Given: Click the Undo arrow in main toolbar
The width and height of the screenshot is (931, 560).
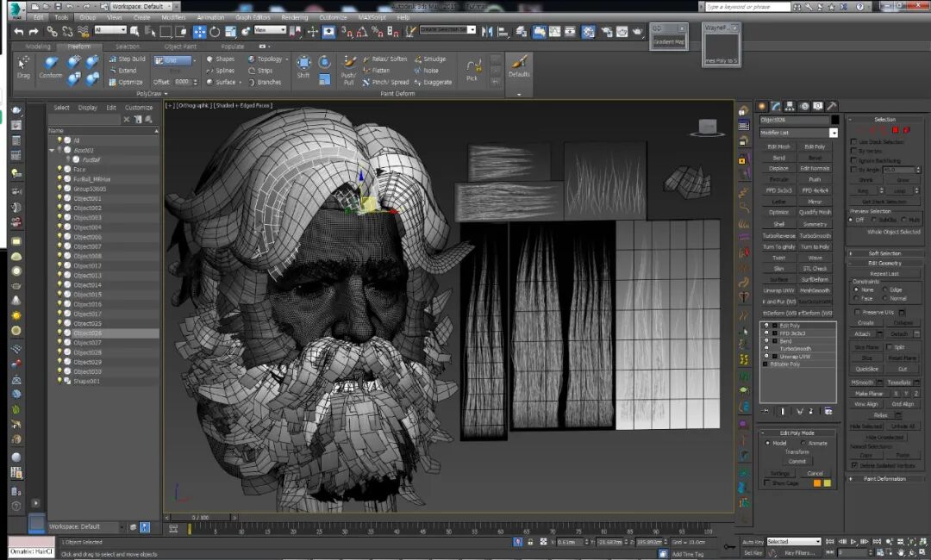Looking at the screenshot, I should point(19,31).
